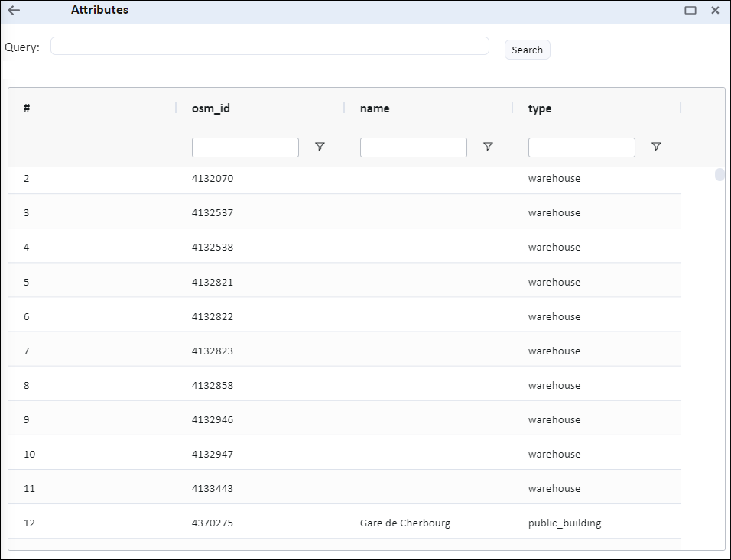The width and height of the screenshot is (731, 560).
Task: Click the type filter text box
Action: point(581,147)
